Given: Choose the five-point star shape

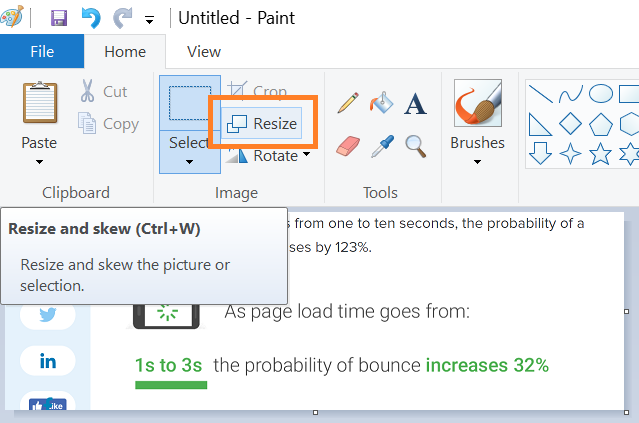Looking at the screenshot, I should point(600,154).
